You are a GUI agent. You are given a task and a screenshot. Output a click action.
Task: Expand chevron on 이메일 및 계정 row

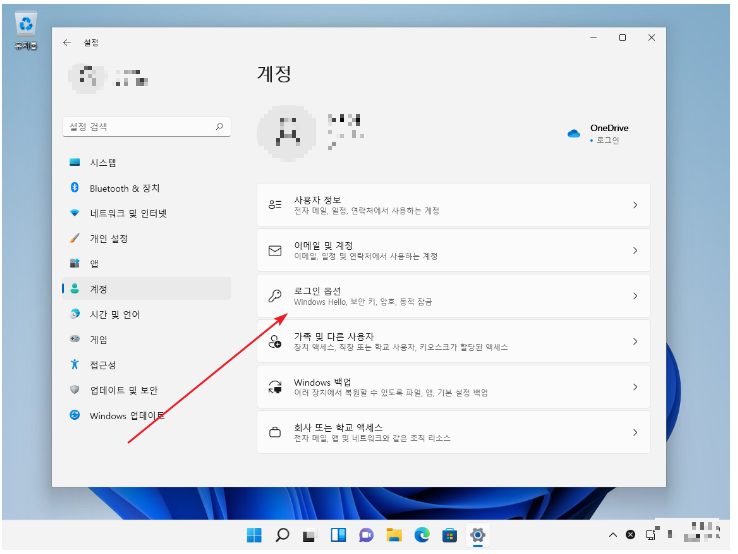635,250
